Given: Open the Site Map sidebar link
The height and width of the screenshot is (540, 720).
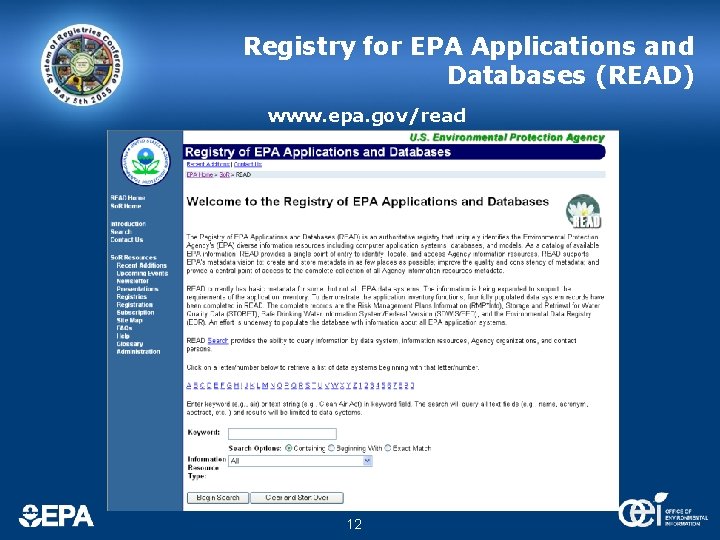Looking at the screenshot, I should tap(129, 320).
